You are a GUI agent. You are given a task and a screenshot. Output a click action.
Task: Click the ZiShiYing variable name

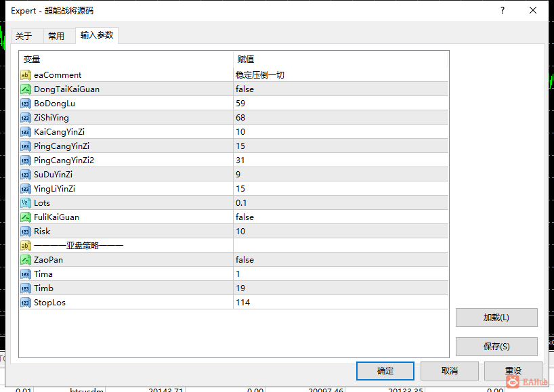pyautogui.click(x=51, y=118)
